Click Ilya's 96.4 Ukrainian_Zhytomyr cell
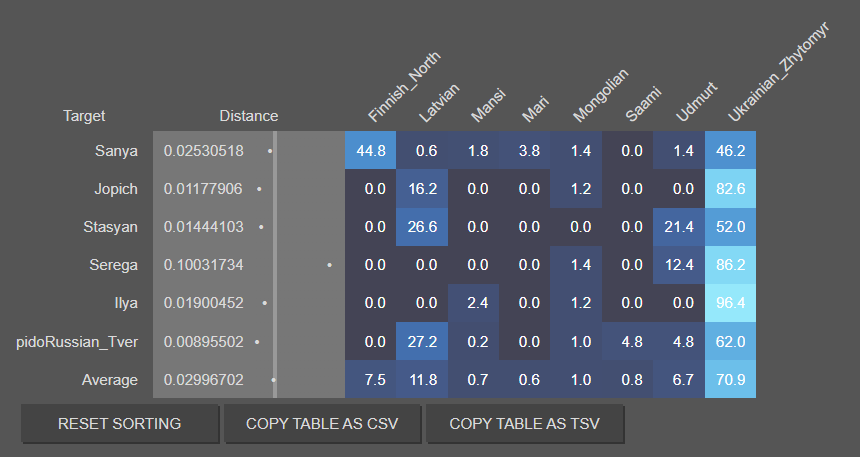Image resolution: width=860 pixels, height=457 pixels. [x=730, y=303]
